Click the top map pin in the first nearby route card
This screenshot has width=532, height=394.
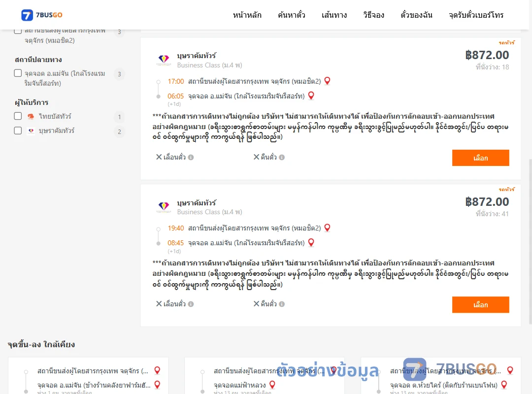click(158, 370)
